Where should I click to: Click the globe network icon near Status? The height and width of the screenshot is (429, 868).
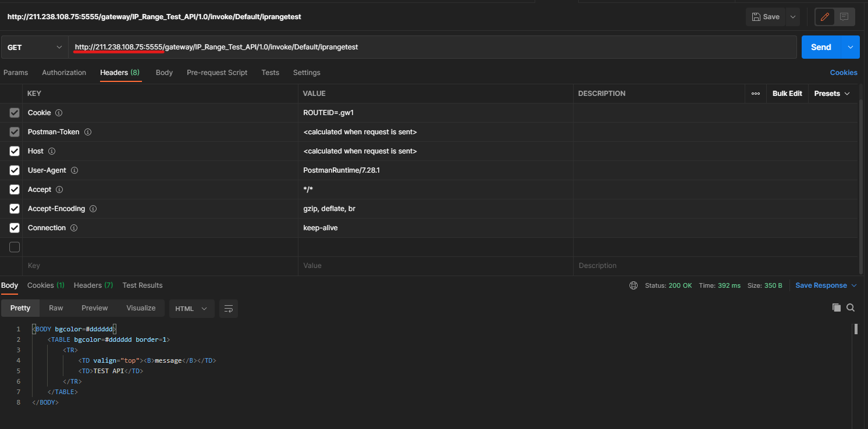[634, 285]
